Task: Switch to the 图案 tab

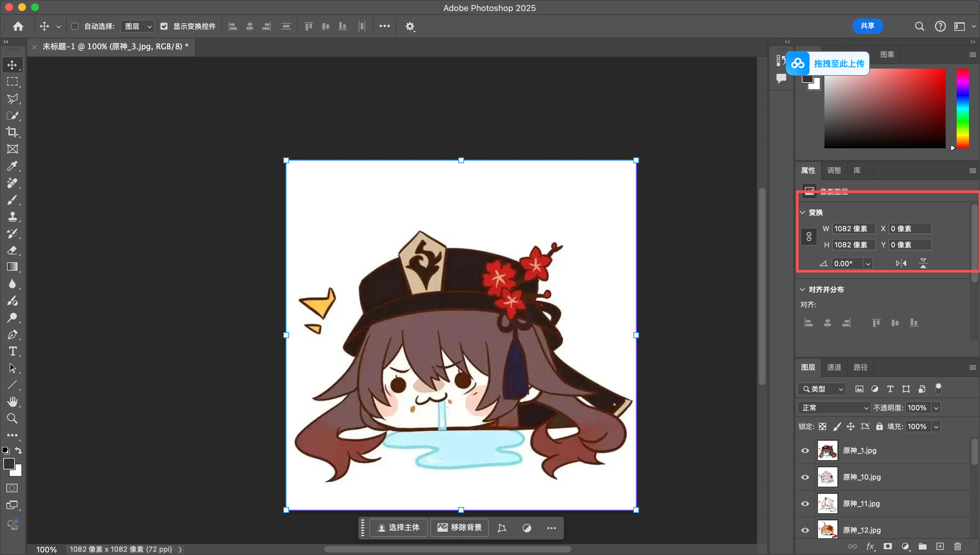Action: pos(887,54)
